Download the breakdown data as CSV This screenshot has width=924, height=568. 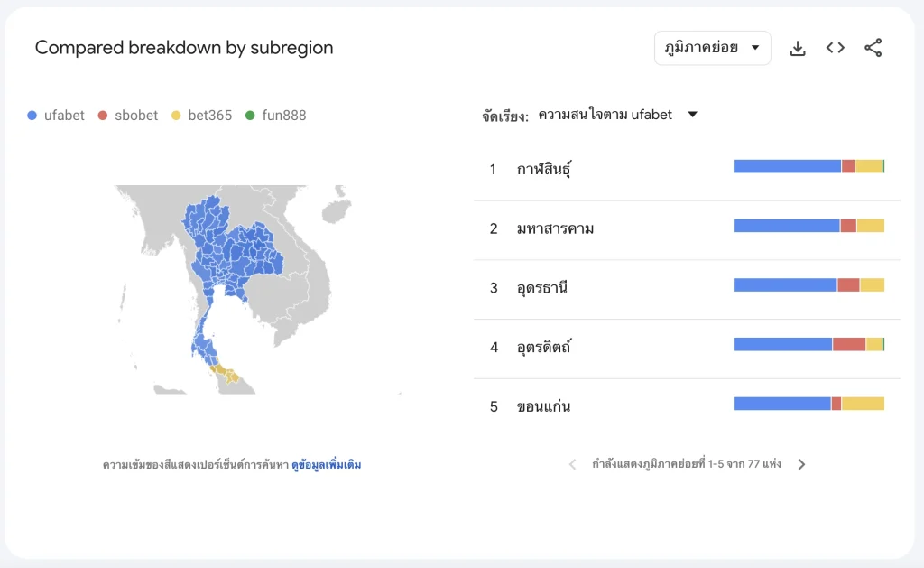(x=798, y=48)
